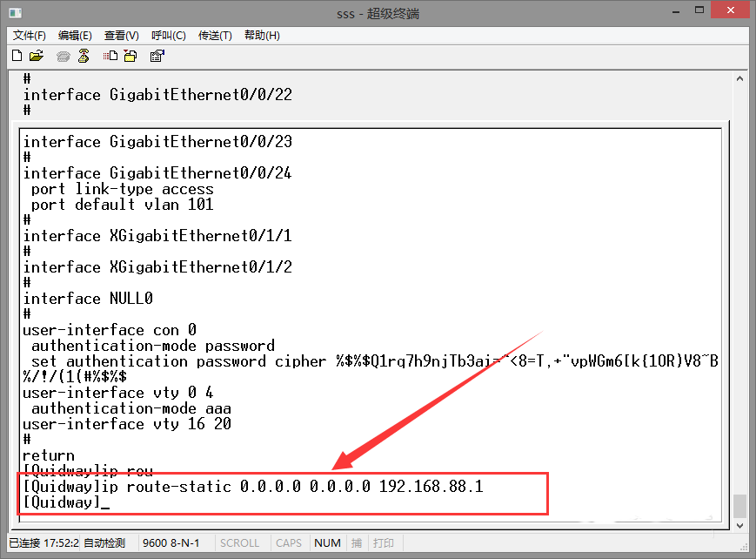Click the window resize grip in status bar
The image size is (756, 559).
point(744,547)
